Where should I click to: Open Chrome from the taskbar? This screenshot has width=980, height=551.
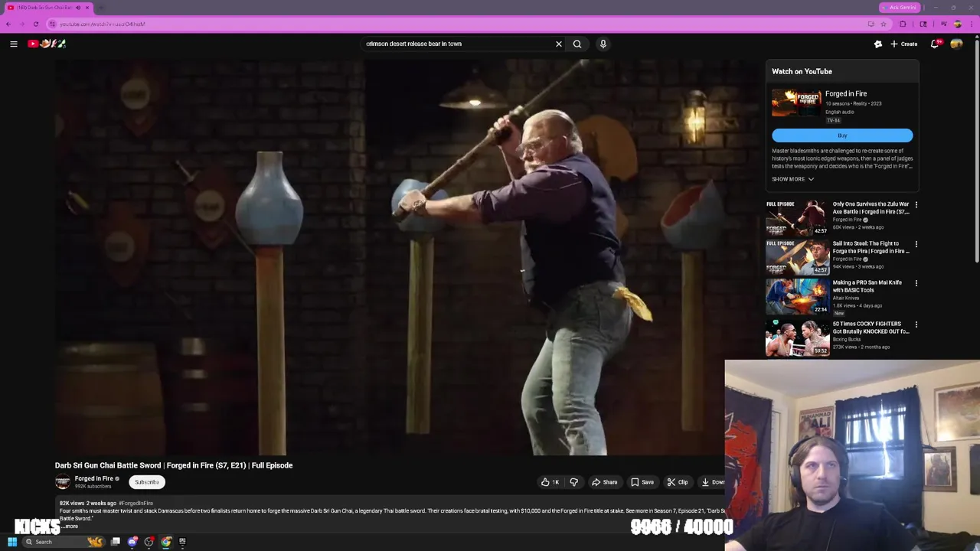coord(165,542)
